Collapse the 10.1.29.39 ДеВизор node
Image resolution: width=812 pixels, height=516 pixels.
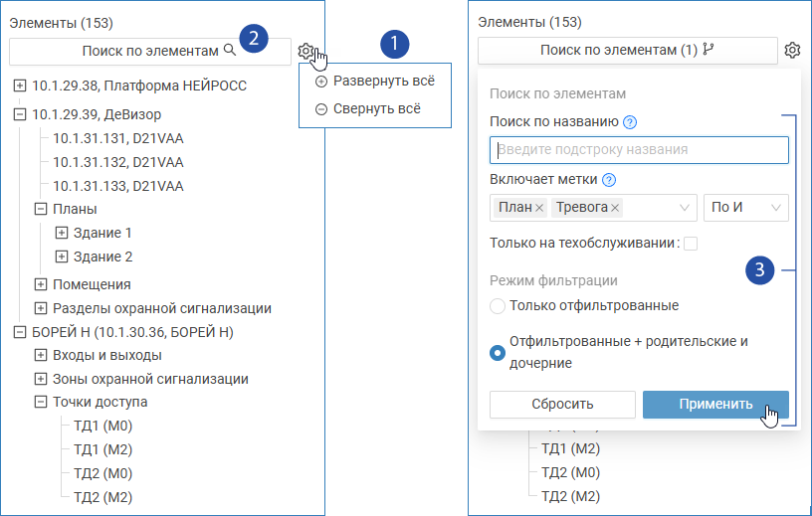tap(20, 114)
